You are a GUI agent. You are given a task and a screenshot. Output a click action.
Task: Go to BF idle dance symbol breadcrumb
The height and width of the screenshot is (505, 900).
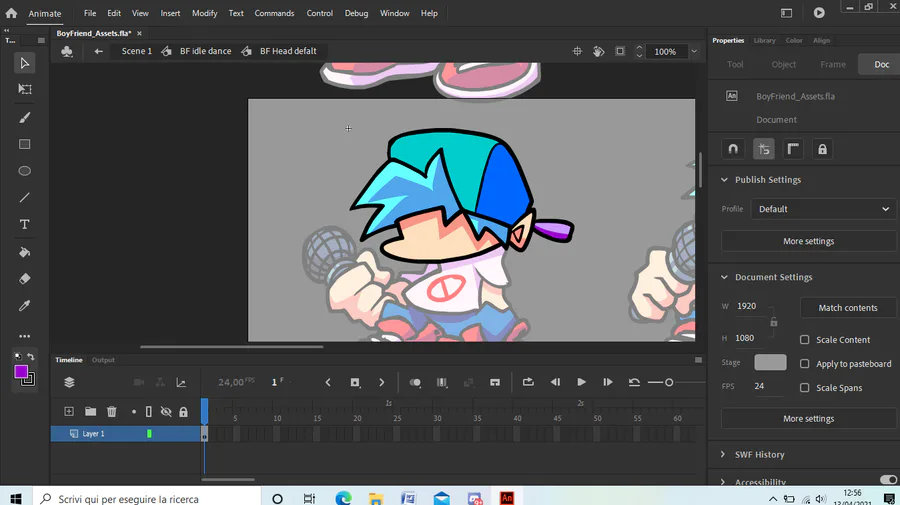(x=205, y=51)
